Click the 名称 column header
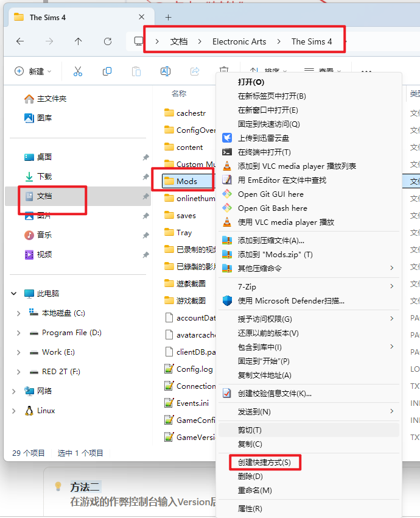The image size is (420, 518). click(x=179, y=93)
